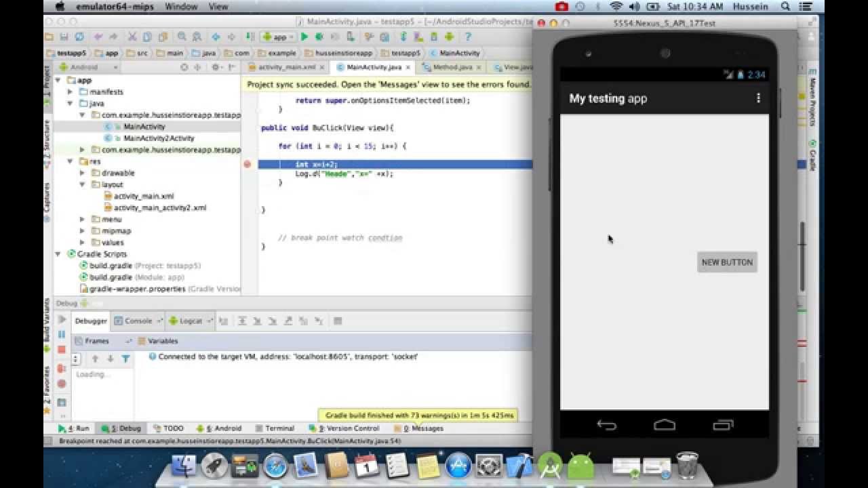Toggle the red breakpoint in the editor gutter
Viewport: 868px width, 488px height.
(249, 163)
